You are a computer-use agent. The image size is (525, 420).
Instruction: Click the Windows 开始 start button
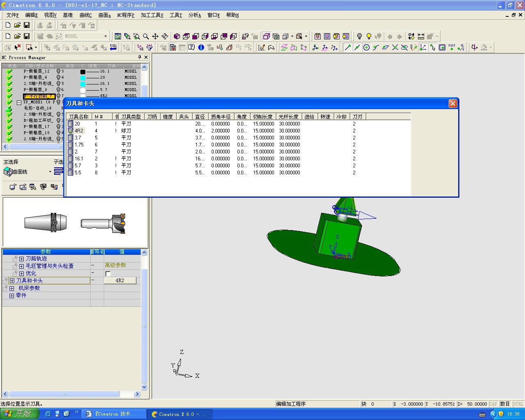(19, 414)
